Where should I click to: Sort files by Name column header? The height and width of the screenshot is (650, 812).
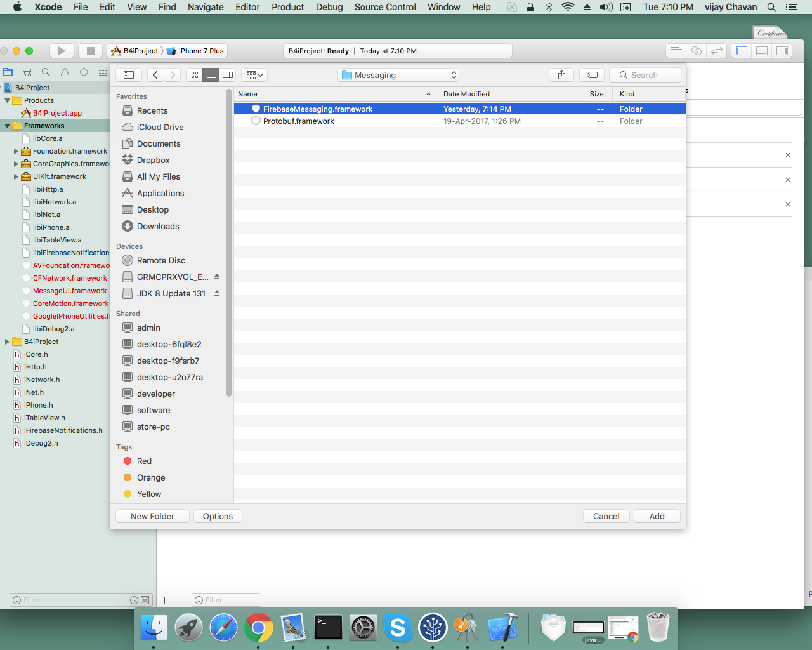tap(335, 94)
